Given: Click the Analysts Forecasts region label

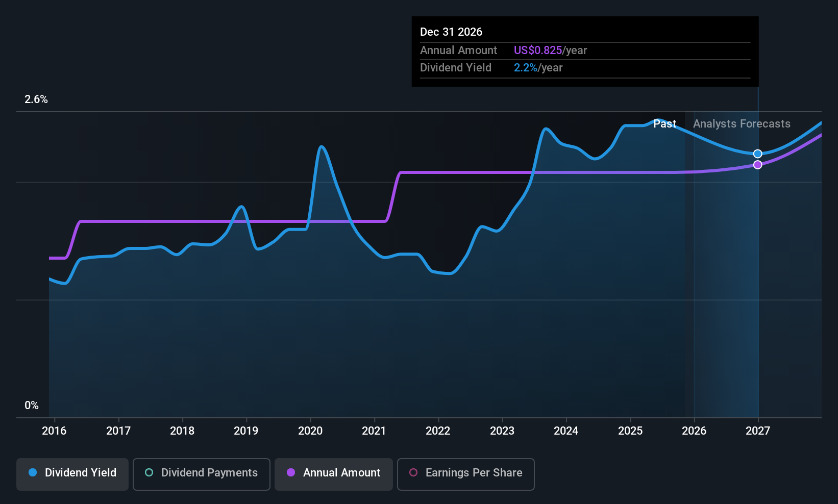Looking at the screenshot, I should [742, 124].
